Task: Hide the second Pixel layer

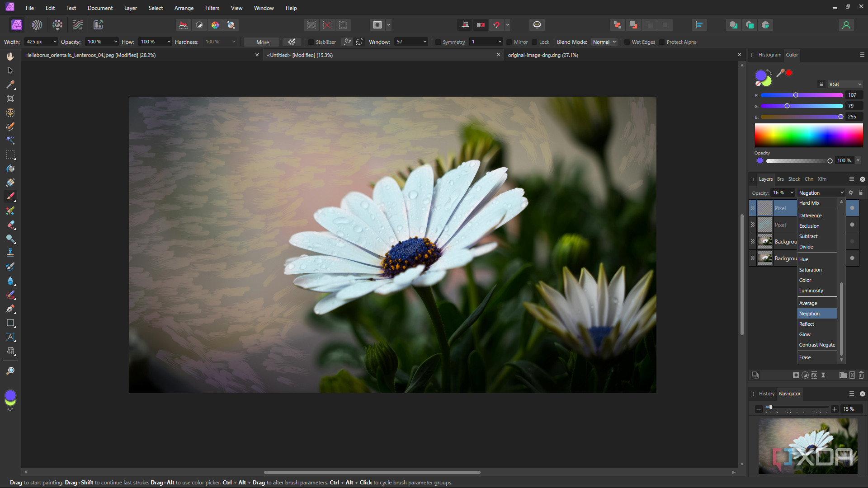Action: [x=852, y=225]
